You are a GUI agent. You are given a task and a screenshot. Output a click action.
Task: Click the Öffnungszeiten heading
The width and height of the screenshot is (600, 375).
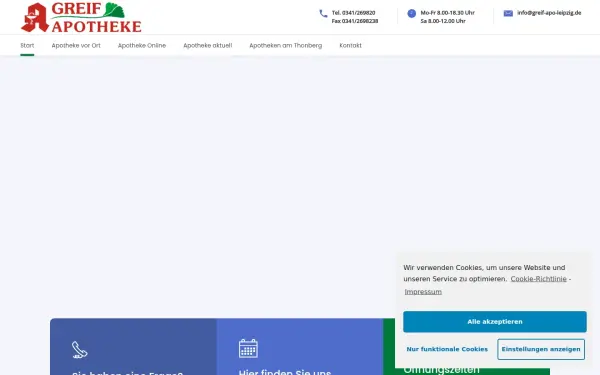pos(441,370)
